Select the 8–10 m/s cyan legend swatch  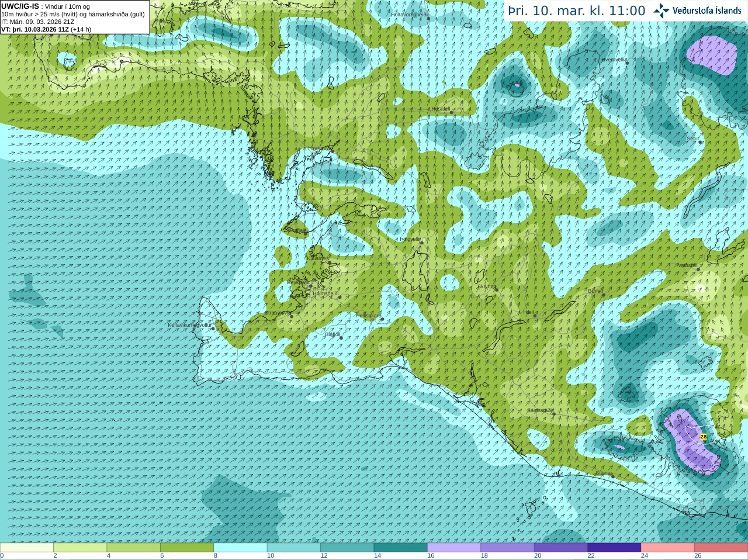pyautogui.click(x=240, y=548)
